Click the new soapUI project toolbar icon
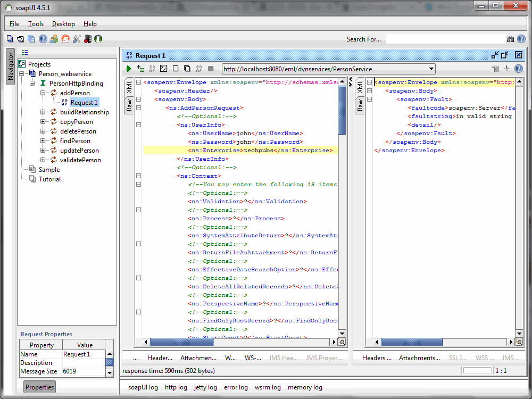Screen dimensions: 532x399 coord(10,39)
